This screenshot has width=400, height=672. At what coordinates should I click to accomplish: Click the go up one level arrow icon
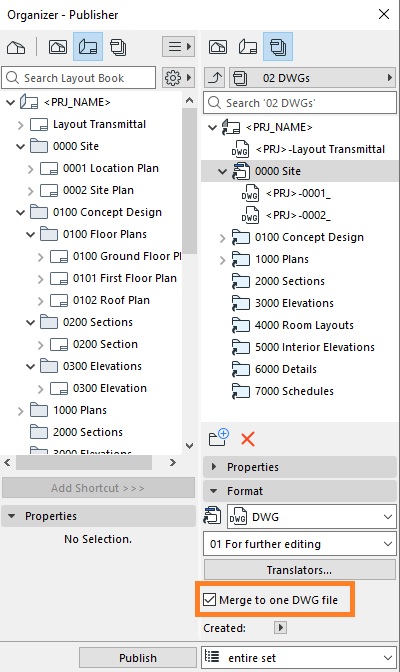click(x=215, y=78)
